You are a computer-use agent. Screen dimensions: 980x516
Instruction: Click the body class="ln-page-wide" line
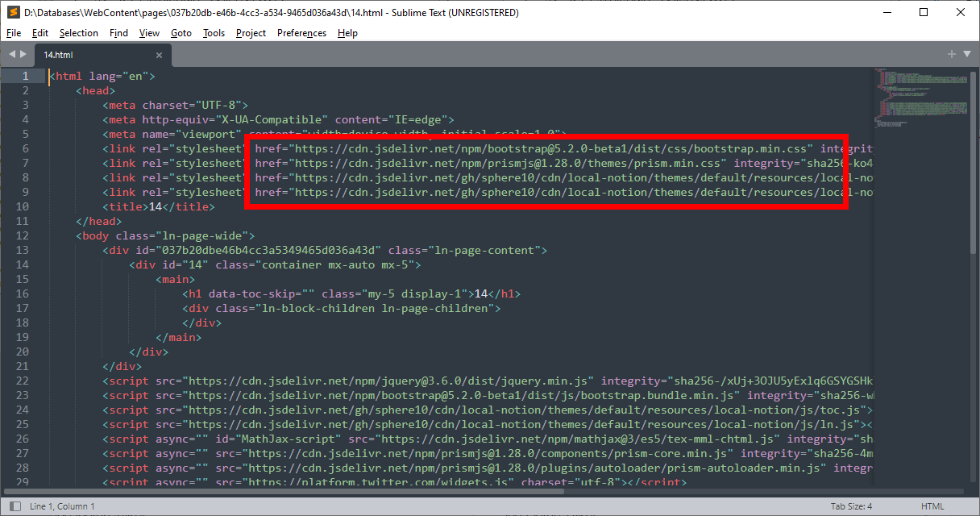tap(165, 235)
